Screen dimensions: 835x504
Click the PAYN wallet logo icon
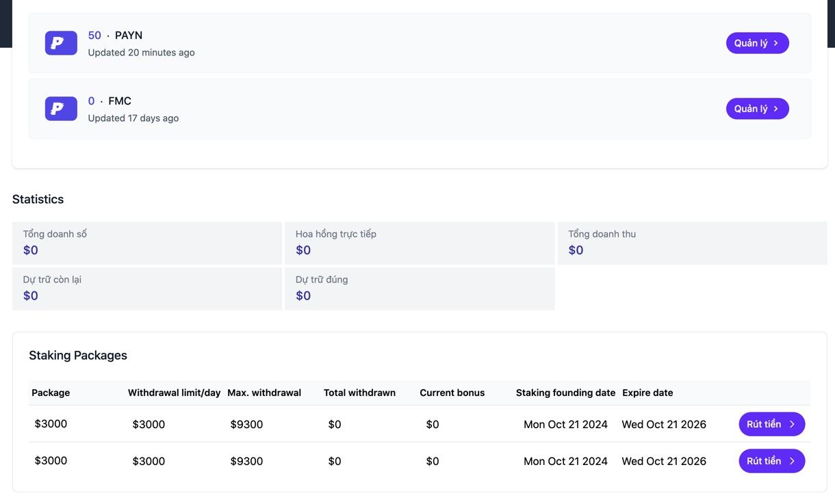tap(61, 43)
